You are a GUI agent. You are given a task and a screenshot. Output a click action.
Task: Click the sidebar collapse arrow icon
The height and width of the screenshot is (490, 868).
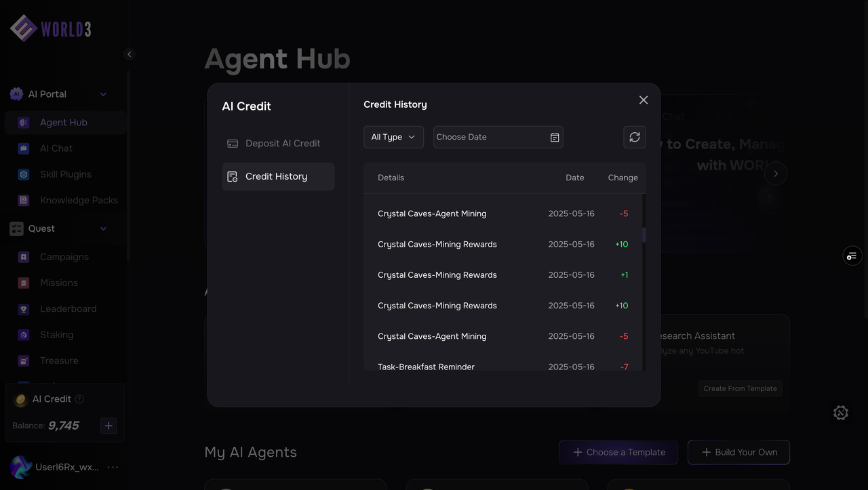pos(130,54)
